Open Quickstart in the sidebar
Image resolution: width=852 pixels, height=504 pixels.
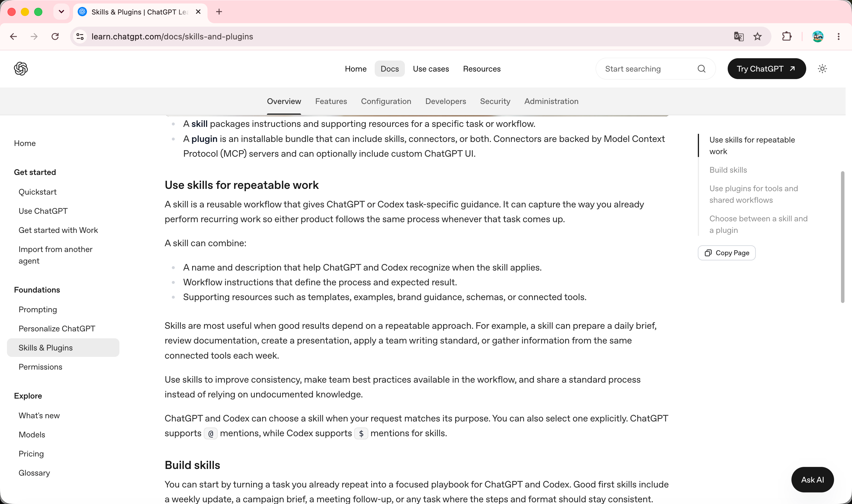(x=37, y=192)
